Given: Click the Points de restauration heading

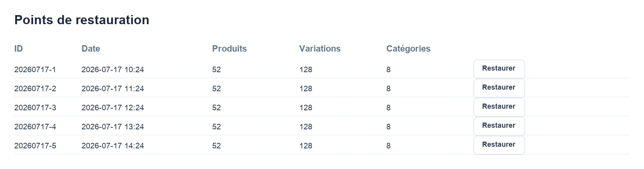Looking at the screenshot, I should pyautogui.click(x=82, y=20).
